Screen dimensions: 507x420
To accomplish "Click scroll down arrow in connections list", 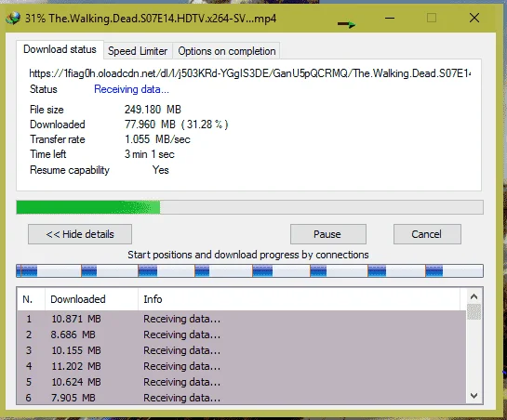I will pyautogui.click(x=474, y=396).
